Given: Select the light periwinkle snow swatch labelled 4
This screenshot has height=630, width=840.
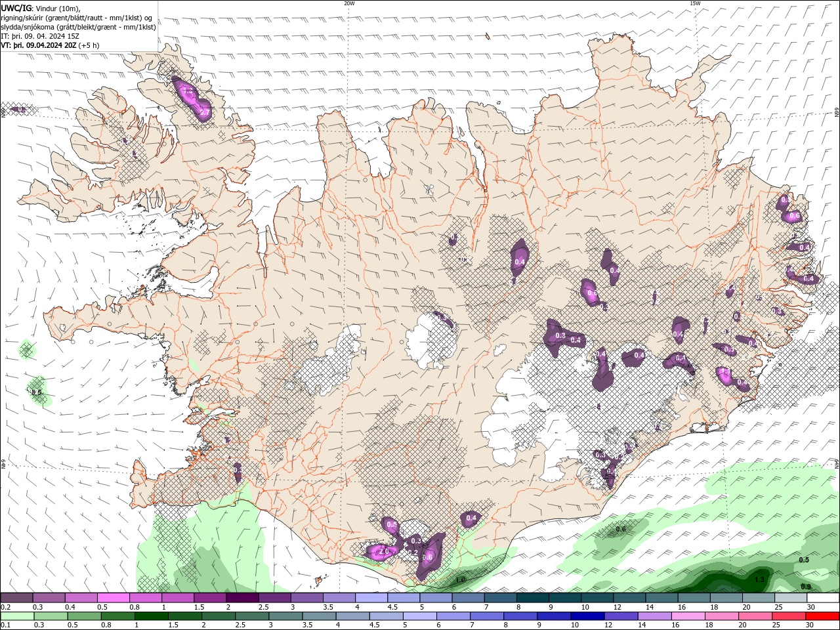Looking at the screenshot, I should [371, 598].
